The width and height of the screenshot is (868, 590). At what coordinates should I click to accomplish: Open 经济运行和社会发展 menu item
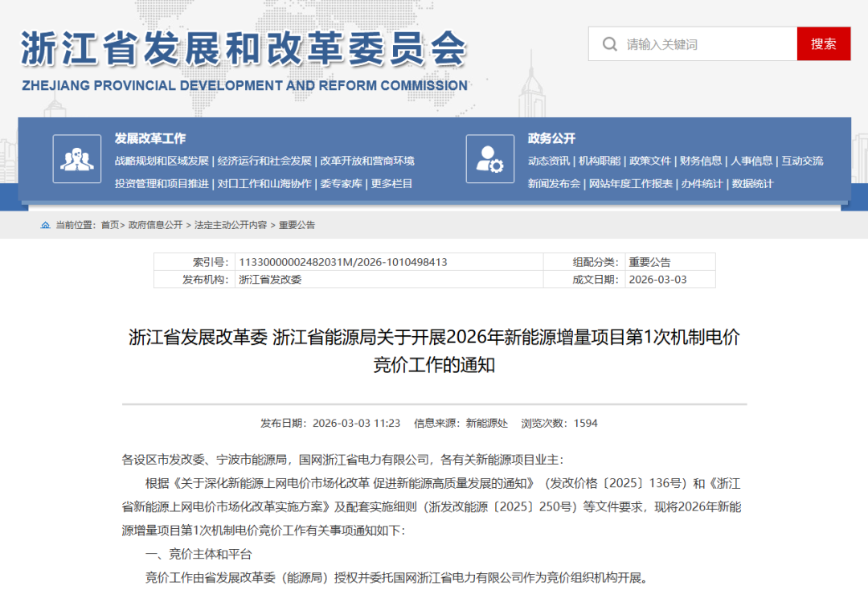click(264, 161)
